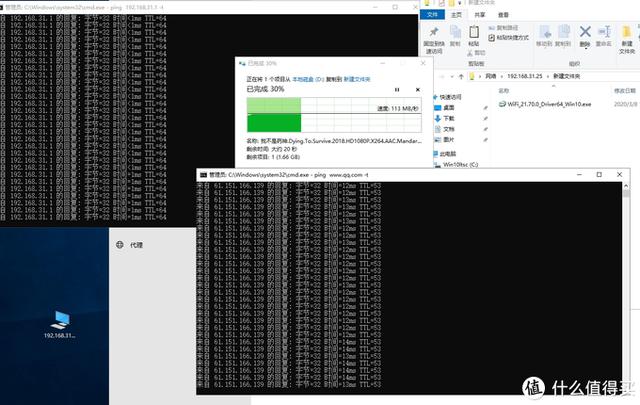Select 快速访问 in the navigation pane
The width and height of the screenshot is (640, 405).
450,97
